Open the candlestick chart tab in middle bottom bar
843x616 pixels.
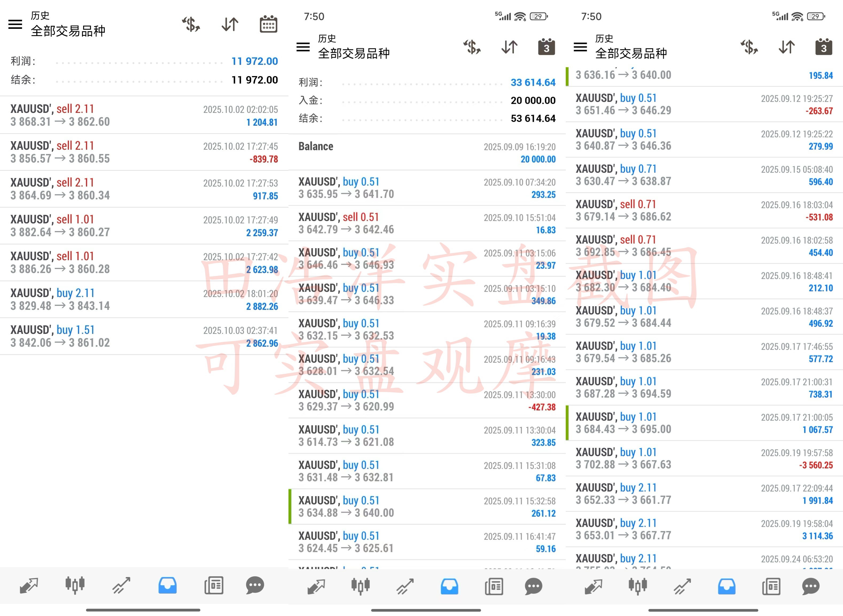tap(360, 586)
